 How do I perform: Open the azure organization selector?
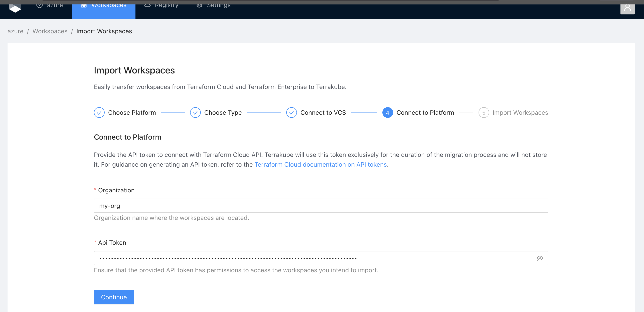[50, 6]
